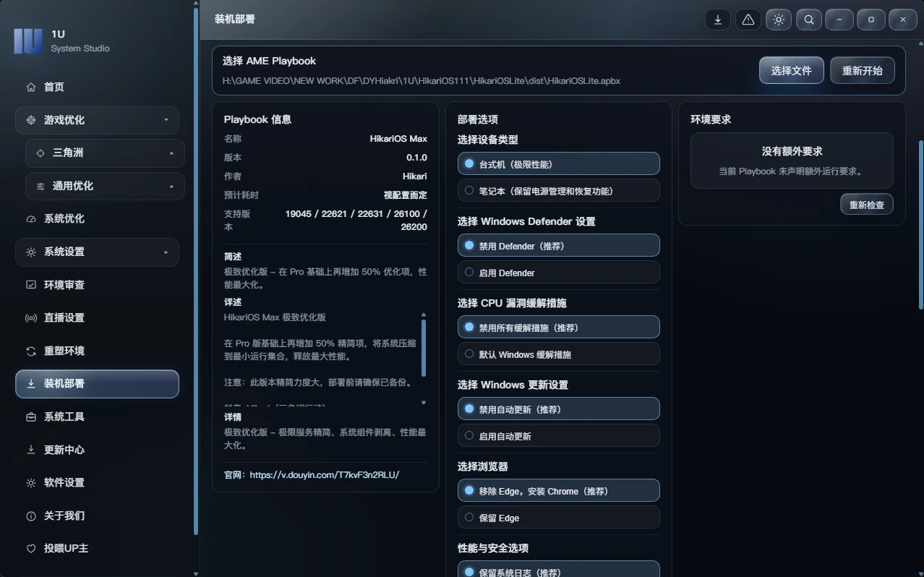Open 关于我们 in sidebar
Viewport: 924px width, 577px height.
click(97, 516)
